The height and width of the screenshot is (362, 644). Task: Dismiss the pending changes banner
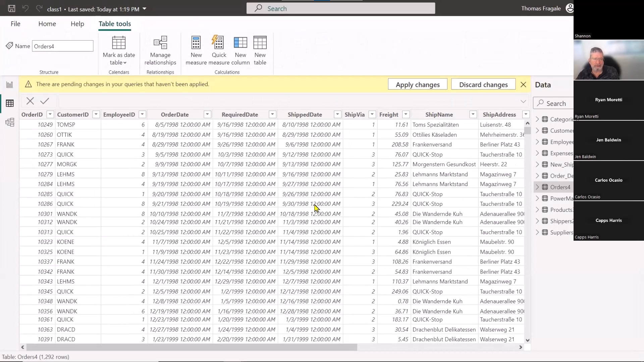tap(523, 84)
